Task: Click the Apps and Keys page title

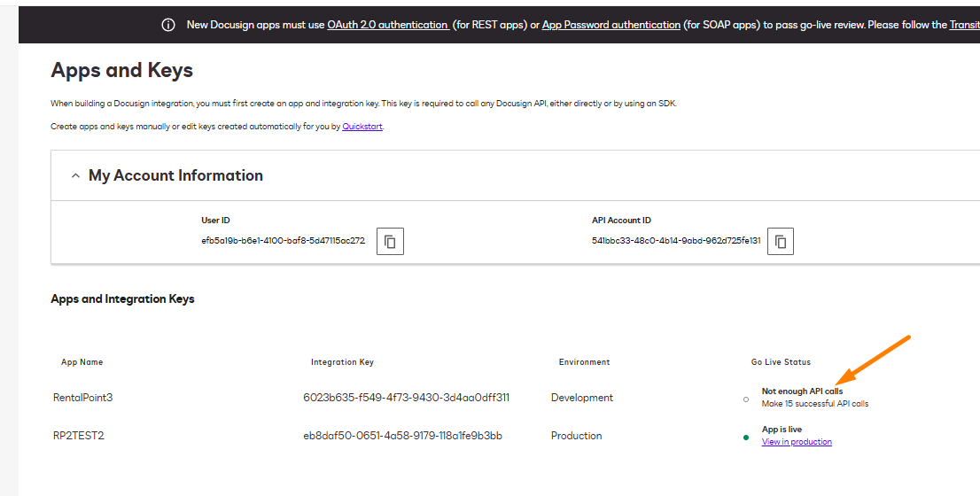Action: [122, 70]
